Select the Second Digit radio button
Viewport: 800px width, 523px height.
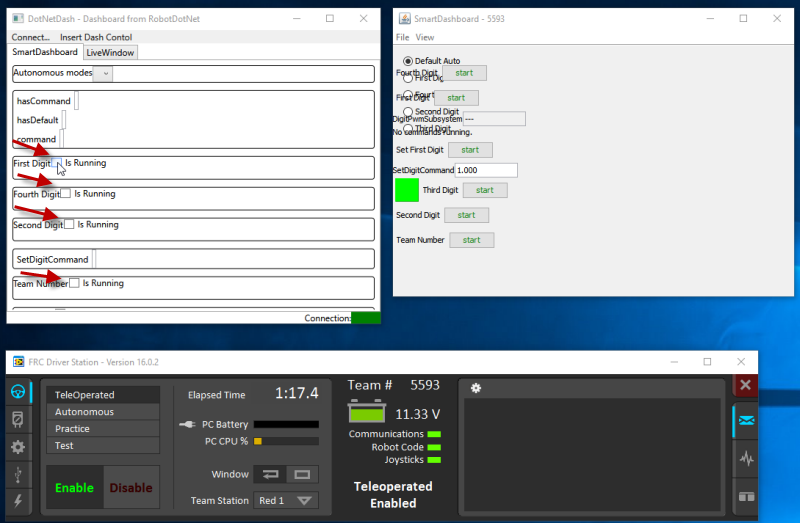click(x=408, y=111)
